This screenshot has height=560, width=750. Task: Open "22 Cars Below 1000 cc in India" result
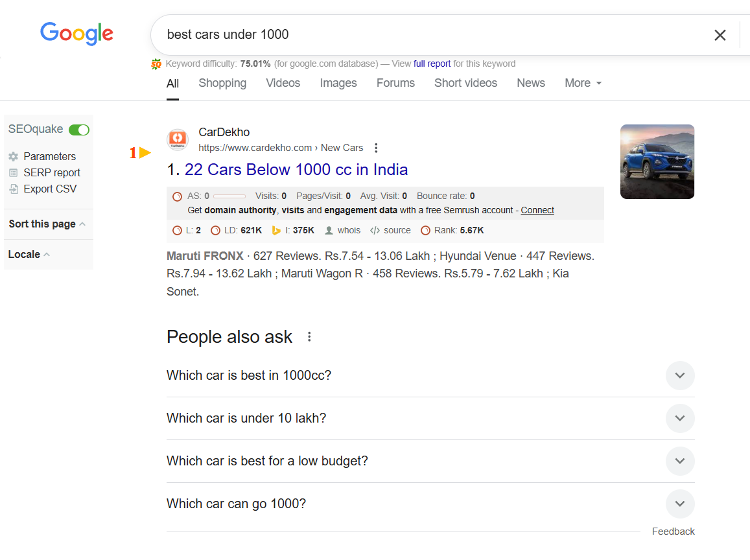[296, 170]
